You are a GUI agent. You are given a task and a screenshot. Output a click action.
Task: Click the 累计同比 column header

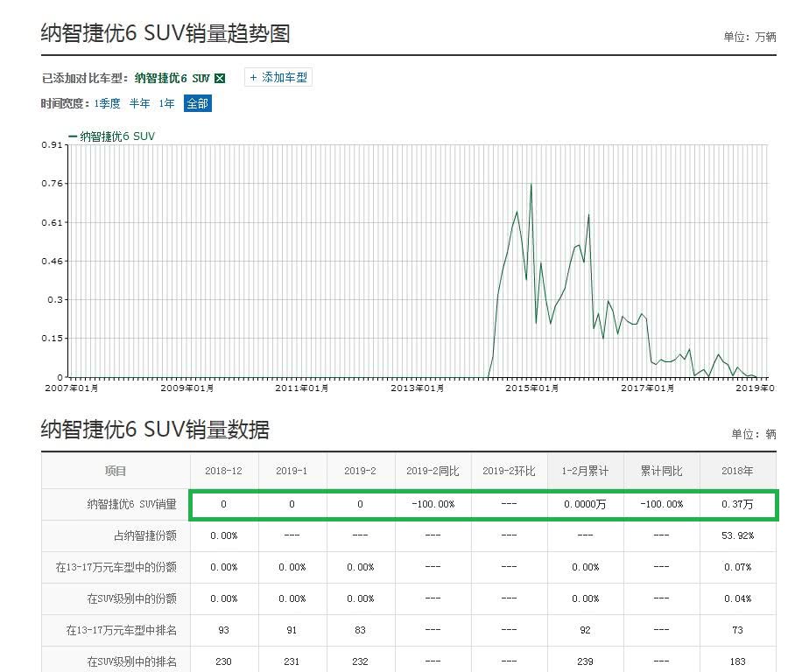661,471
